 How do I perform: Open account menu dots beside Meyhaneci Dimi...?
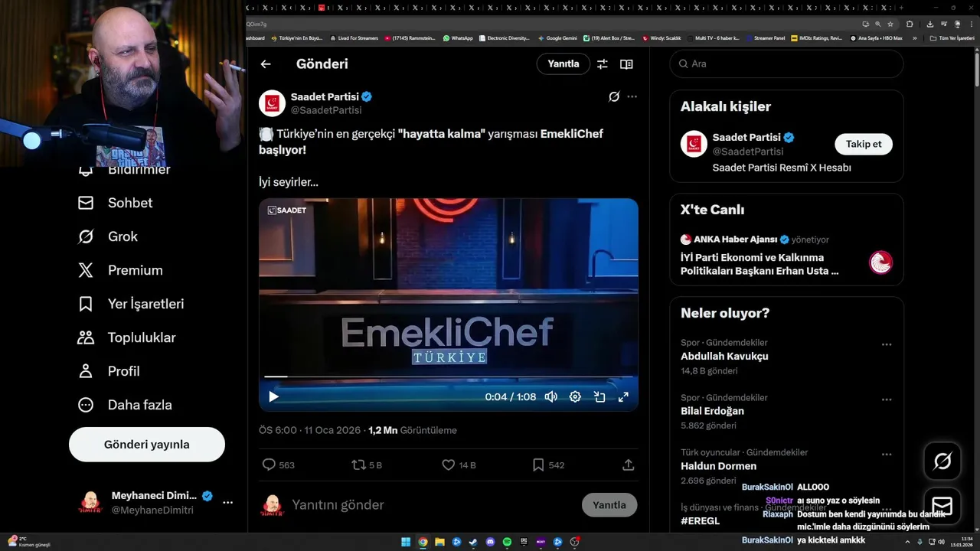pos(227,503)
